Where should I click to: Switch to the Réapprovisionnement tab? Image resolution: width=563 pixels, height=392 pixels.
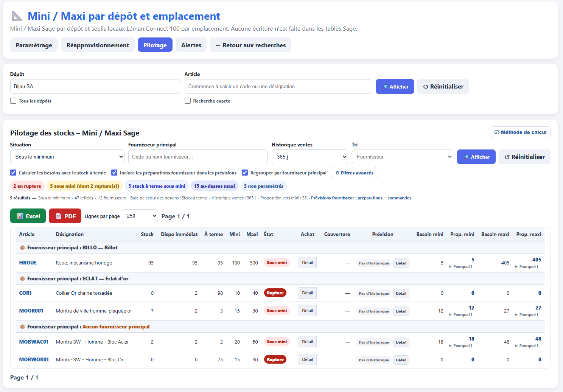click(98, 45)
